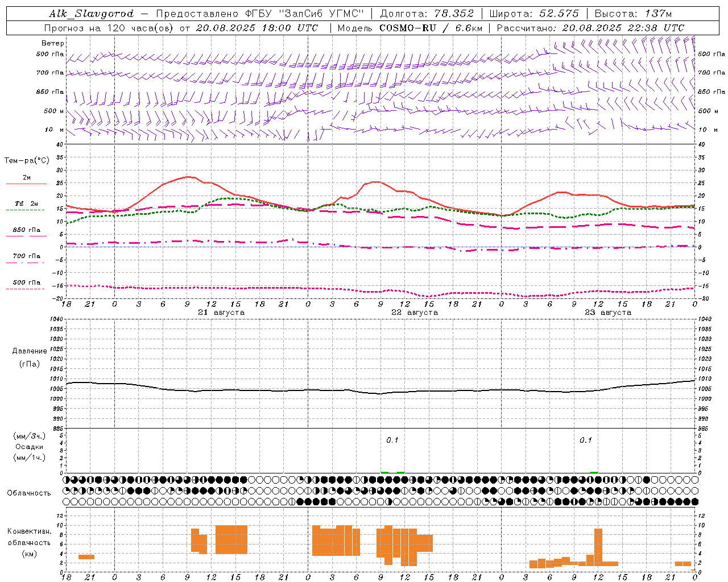Viewport: 728px width, 582px height.
Task: Click the '500 гПа' temperature legend entry
Action: [27, 282]
